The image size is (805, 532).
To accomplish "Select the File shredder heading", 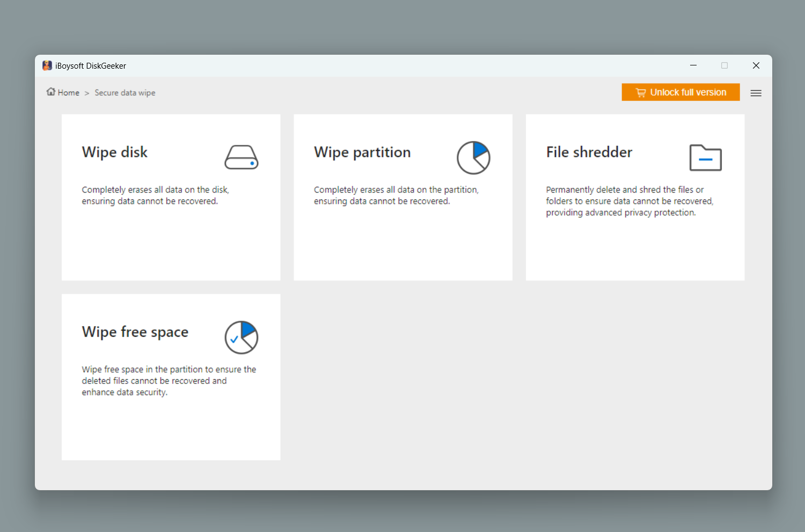I will [x=589, y=152].
